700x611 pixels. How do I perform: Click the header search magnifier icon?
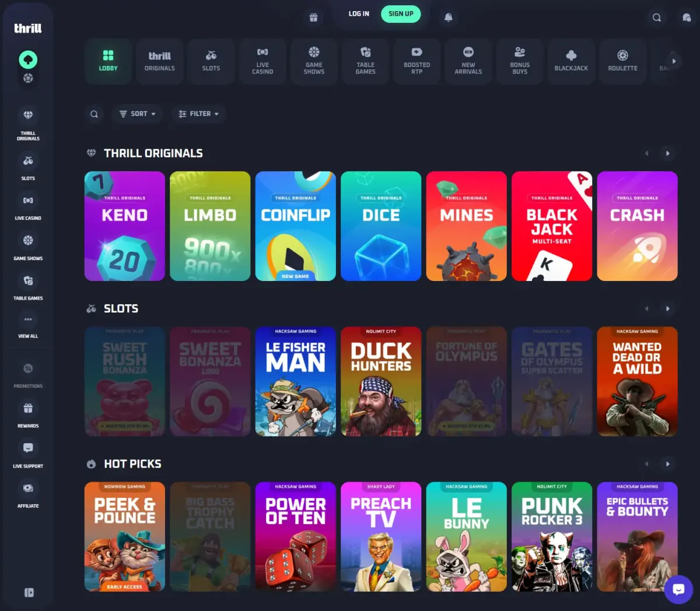click(x=656, y=17)
